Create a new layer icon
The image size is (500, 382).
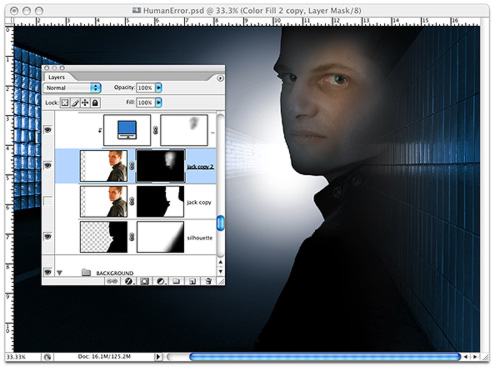tap(192, 282)
